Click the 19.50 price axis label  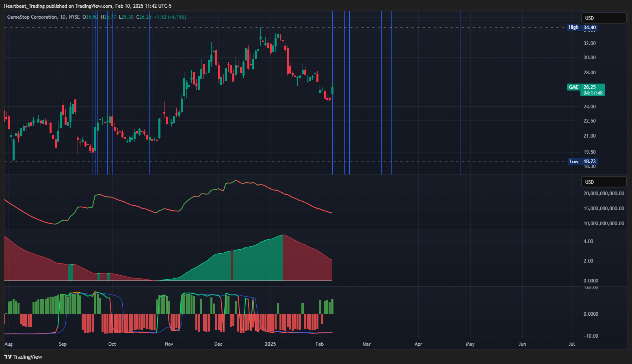[x=590, y=152]
